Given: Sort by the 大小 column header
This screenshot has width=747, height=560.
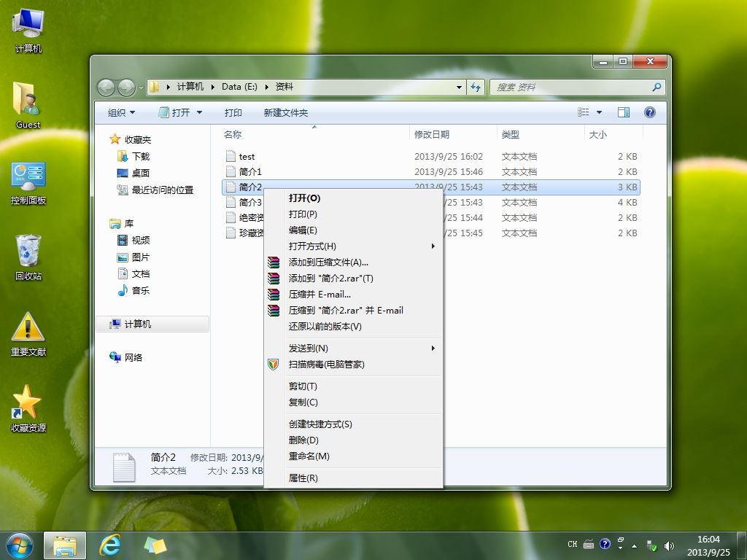Looking at the screenshot, I should 598,134.
